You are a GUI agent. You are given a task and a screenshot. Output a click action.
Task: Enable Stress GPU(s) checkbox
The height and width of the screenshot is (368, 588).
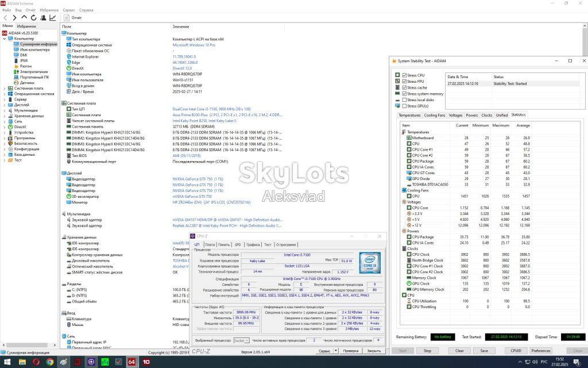pyautogui.click(x=404, y=106)
